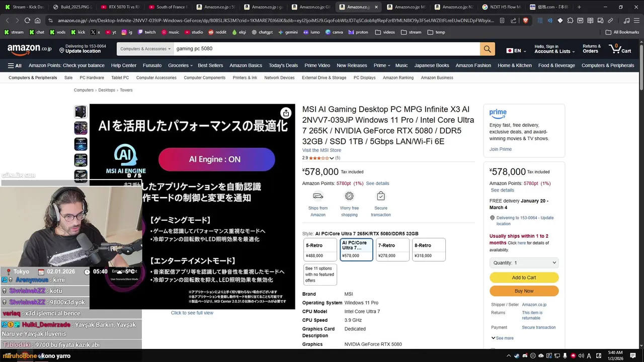The width and height of the screenshot is (644, 362).
Task: Click the (5) reviews count link
Action: click(338, 158)
